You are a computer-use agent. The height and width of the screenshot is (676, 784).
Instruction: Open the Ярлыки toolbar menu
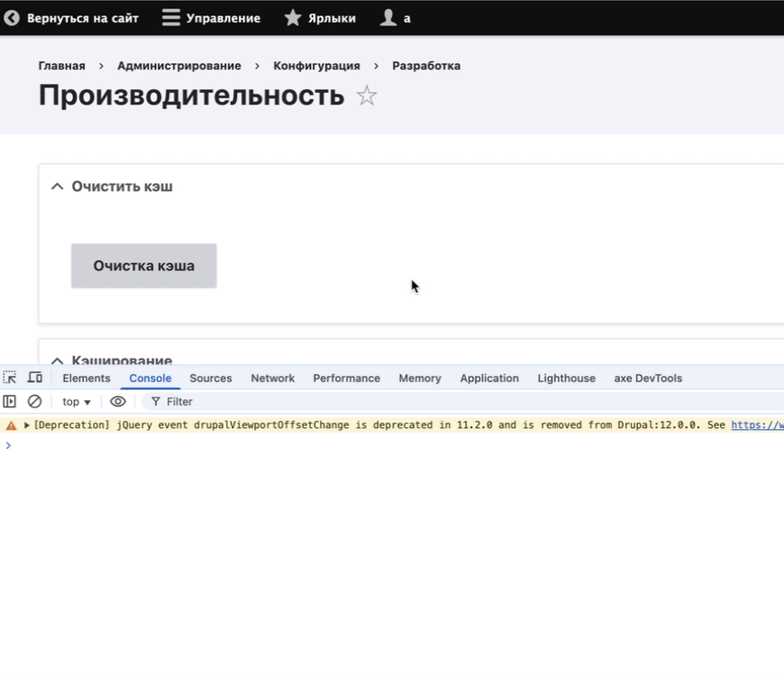tap(320, 18)
